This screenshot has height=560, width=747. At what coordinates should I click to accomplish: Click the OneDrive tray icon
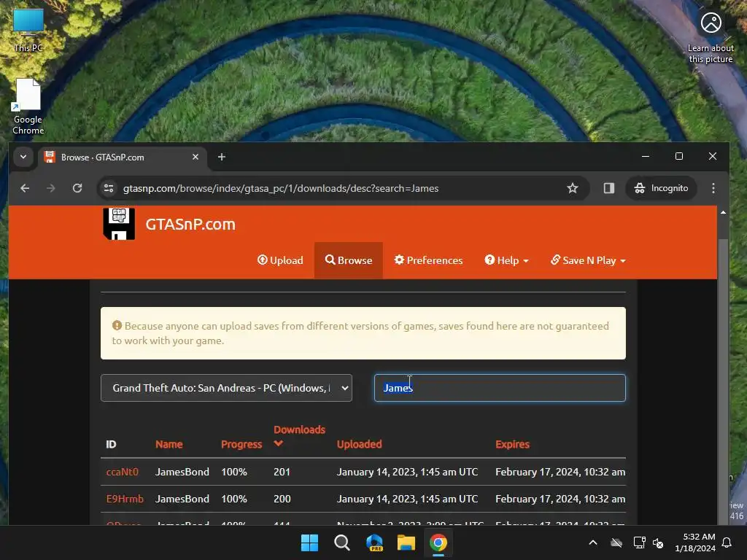click(x=616, y=542)
